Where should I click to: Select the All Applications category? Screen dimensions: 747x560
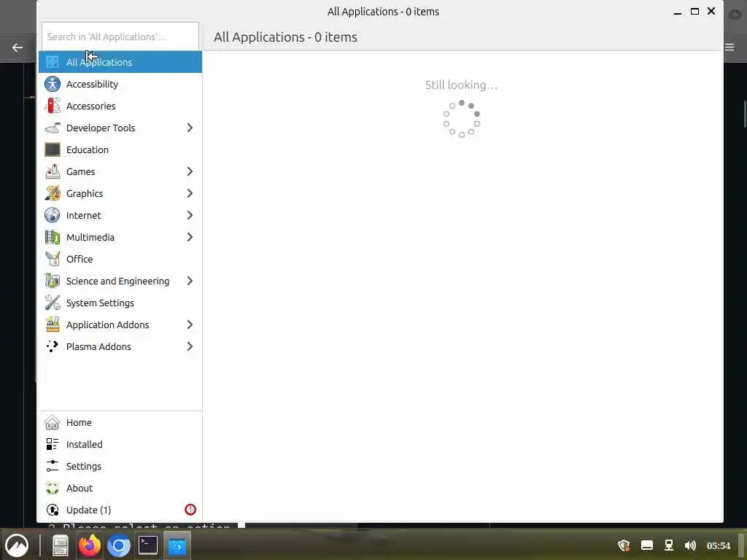coord(120,62)
